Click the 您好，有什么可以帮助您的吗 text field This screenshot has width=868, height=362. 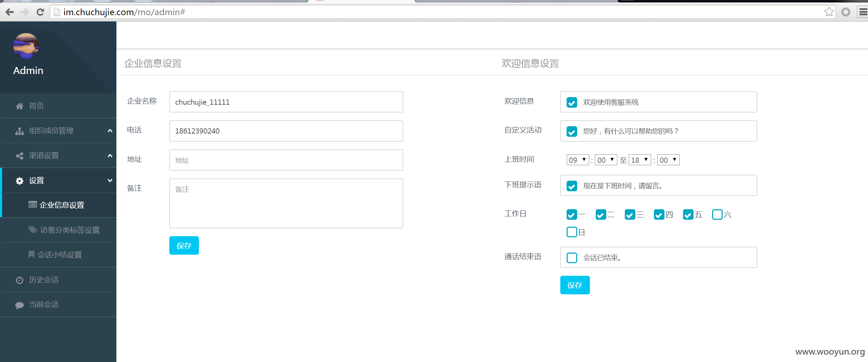pos(658,131)
